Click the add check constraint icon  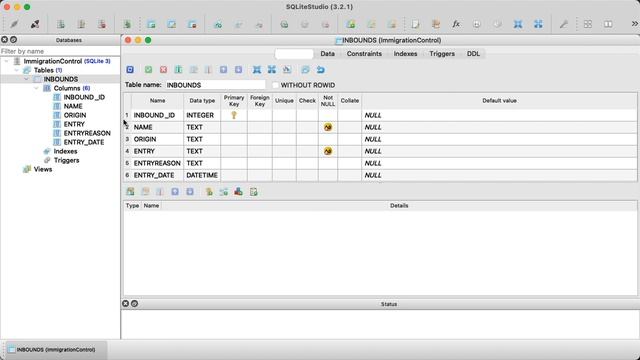click(x=253, y=191)
